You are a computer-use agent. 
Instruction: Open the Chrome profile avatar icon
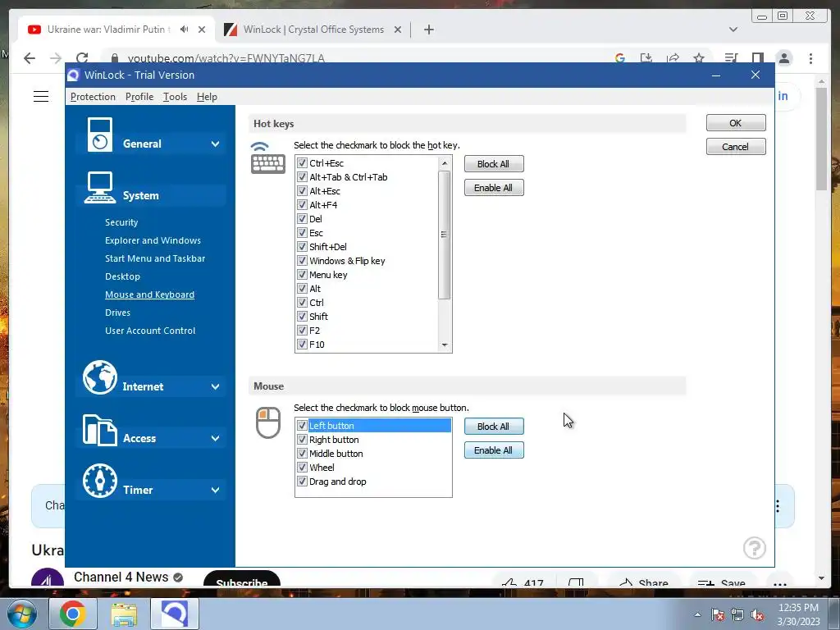tap(784, 58)
